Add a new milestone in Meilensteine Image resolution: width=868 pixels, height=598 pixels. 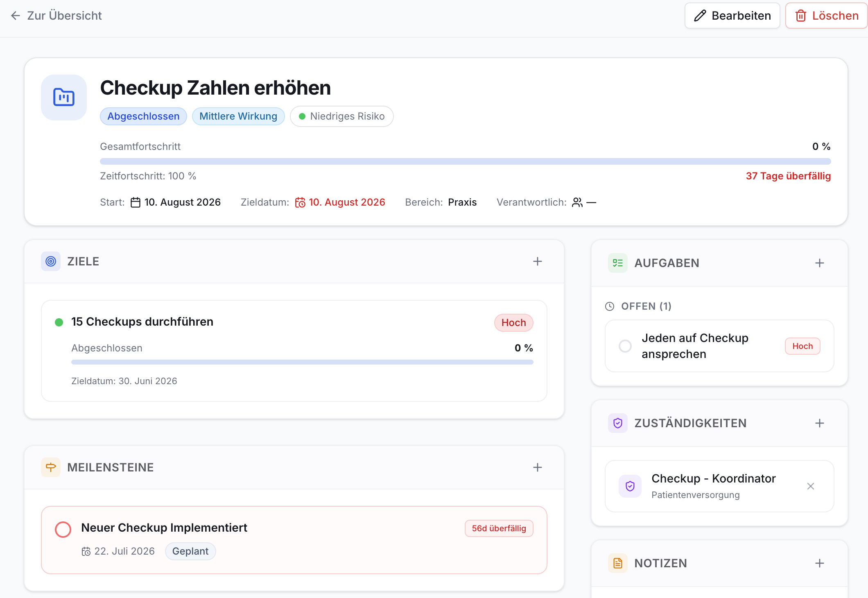[538, 467]
